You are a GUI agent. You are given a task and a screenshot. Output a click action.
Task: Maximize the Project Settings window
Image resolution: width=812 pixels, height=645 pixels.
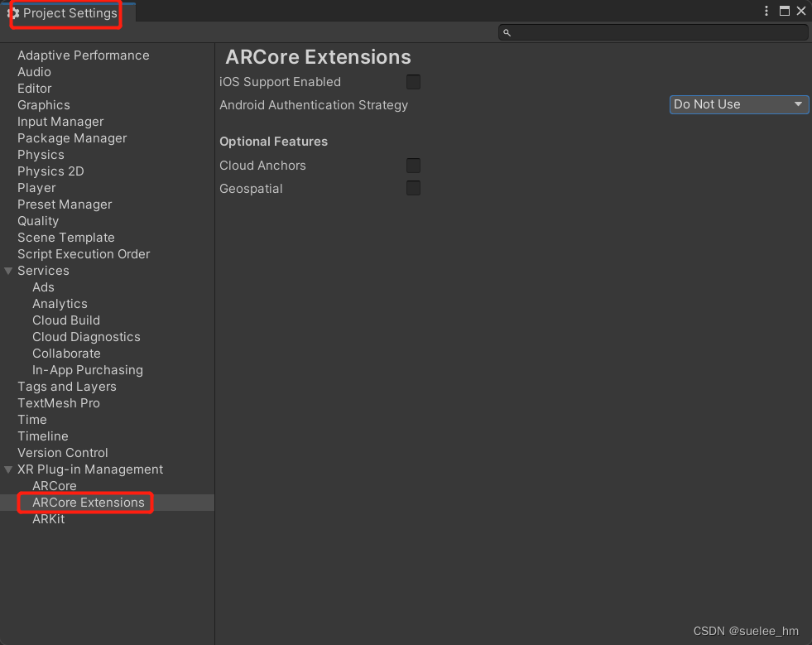[x=785, y=11]
